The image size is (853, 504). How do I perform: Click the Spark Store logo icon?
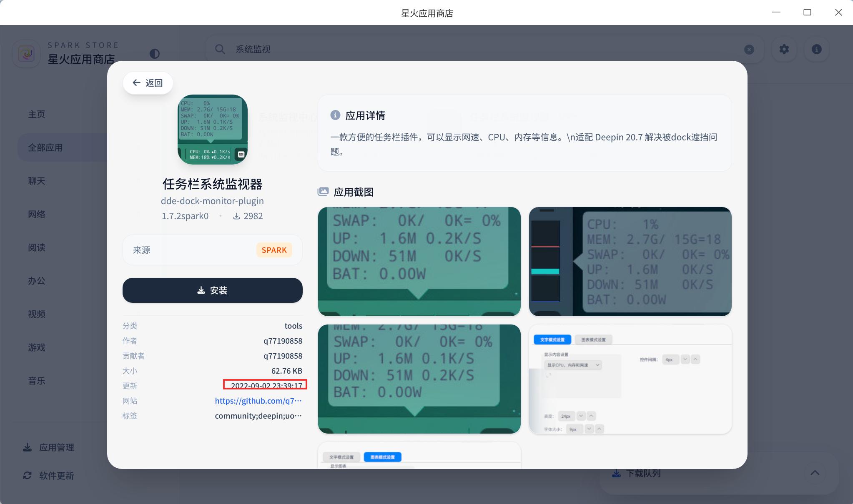point(27,54)
